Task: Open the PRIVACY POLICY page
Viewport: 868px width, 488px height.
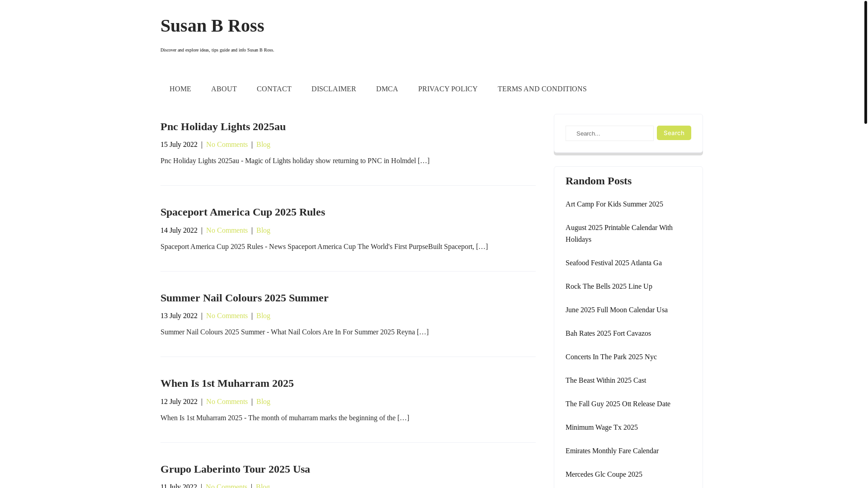Action: tap(448, 89)
